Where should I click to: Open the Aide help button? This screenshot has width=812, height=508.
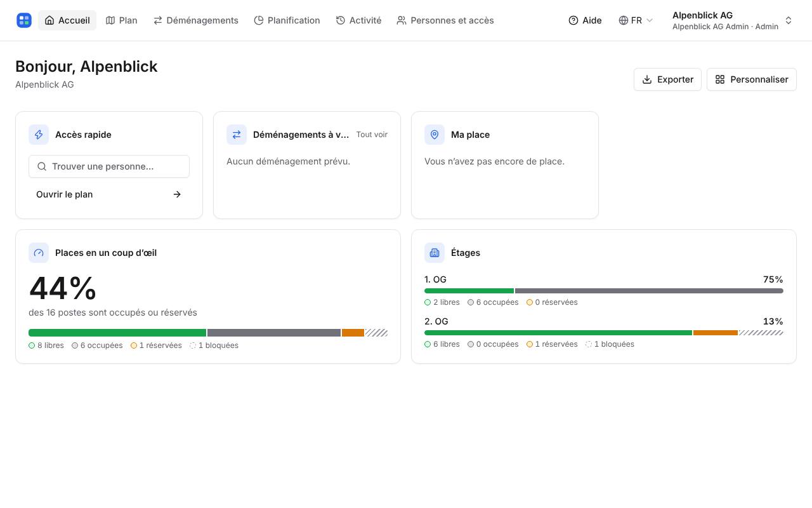tap(585, 20)
